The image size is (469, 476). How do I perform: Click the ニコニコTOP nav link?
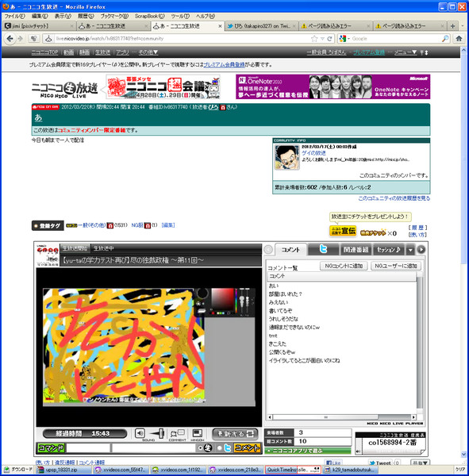click(x=44, y=52)
